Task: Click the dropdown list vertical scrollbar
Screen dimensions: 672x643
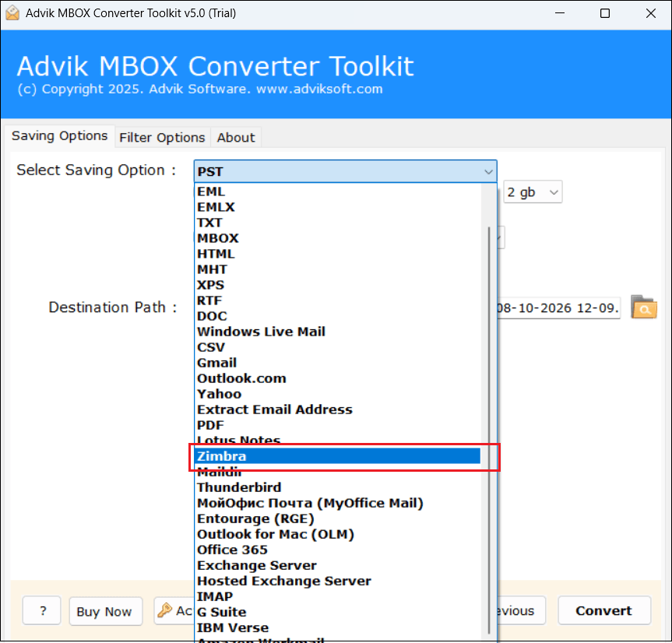Action: coord(489,430)
